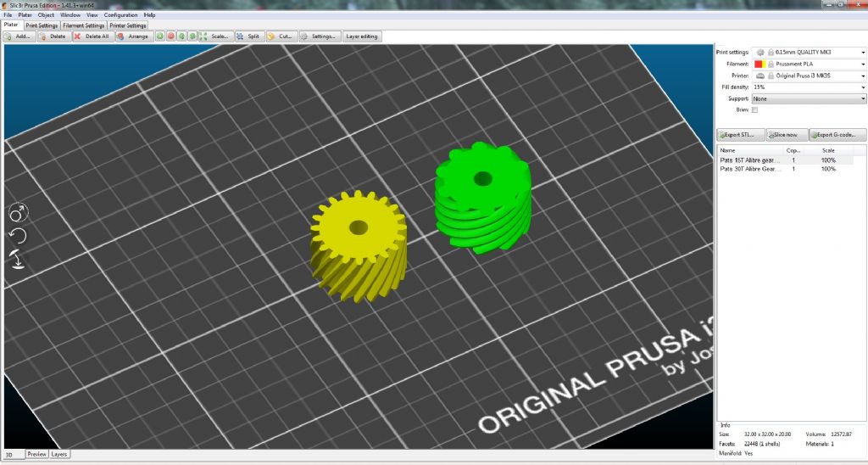Click the Slice now button

pyautogui.click(x=787, y=135)
